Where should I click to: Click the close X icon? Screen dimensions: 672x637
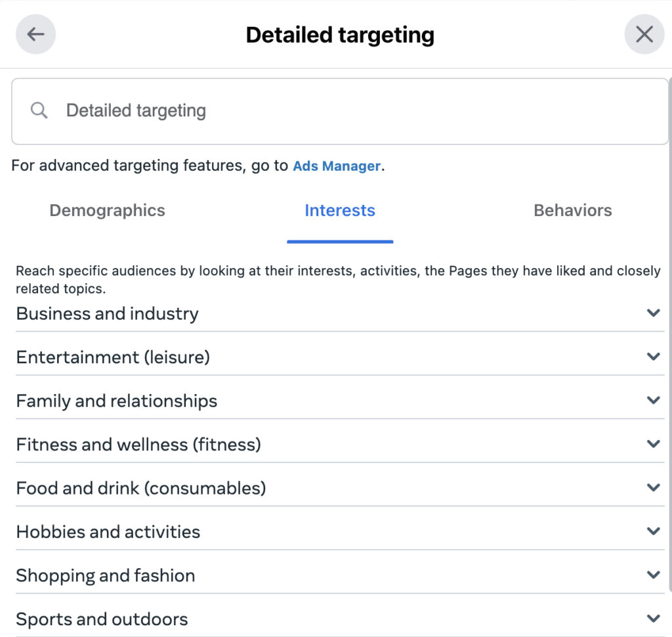click(x=644, y=33)
